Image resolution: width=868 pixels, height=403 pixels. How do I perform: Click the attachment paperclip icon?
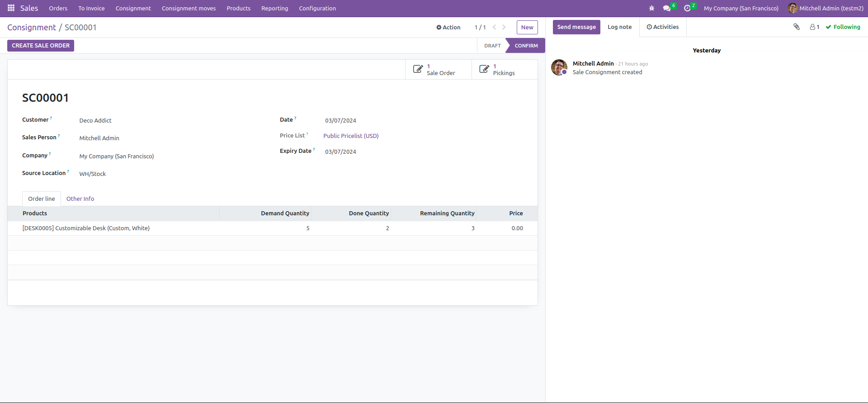[x=797, y=27]
